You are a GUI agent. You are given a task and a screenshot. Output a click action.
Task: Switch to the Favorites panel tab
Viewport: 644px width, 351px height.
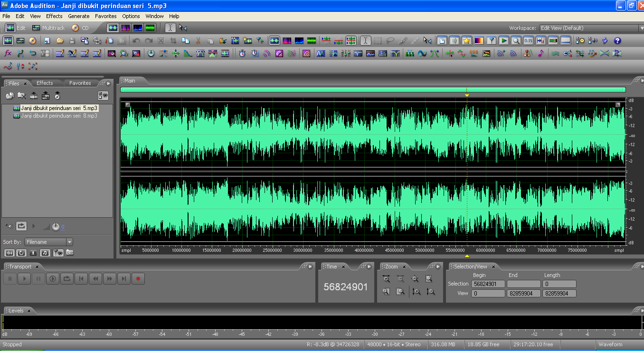[80, 83]
